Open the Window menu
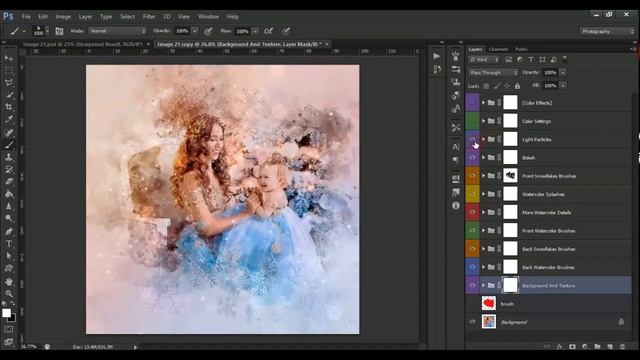Screen dimensions: 640x360 [x=208, y=17]
